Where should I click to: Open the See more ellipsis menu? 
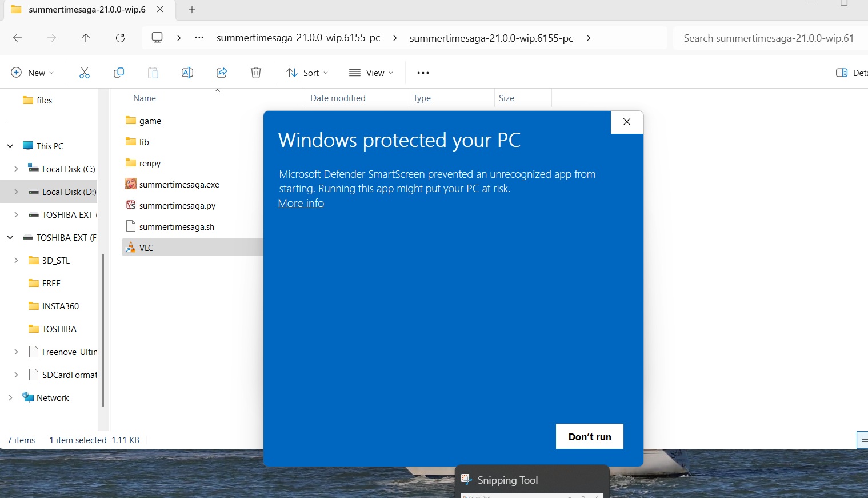tap(423, 73)
